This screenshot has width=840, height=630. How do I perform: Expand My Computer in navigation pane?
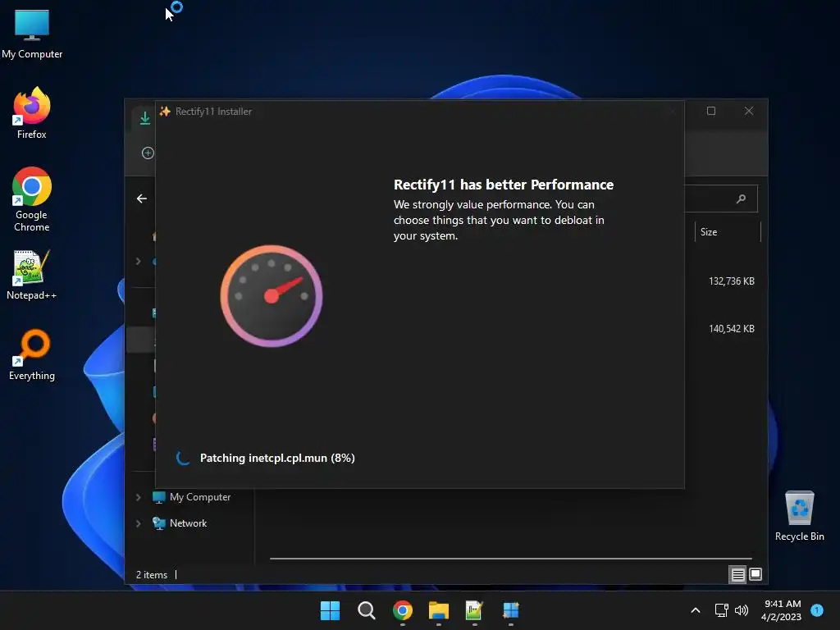tap(138, 497)
